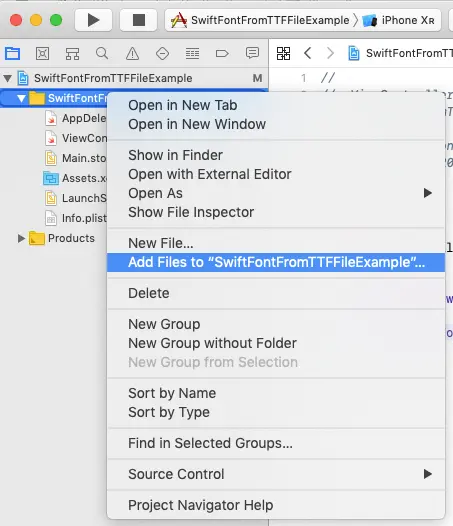
Task: Open the Project navigator tab
Action: [13, 53]
